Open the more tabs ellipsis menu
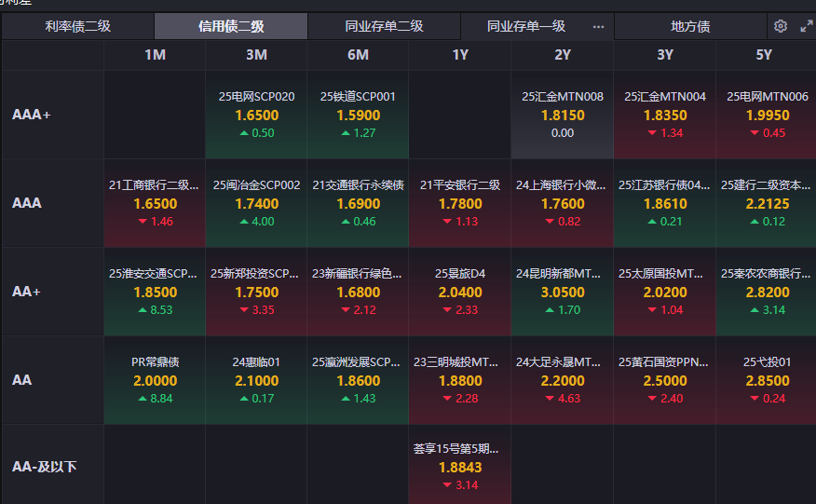816x504 pixels. pos(598,26)
